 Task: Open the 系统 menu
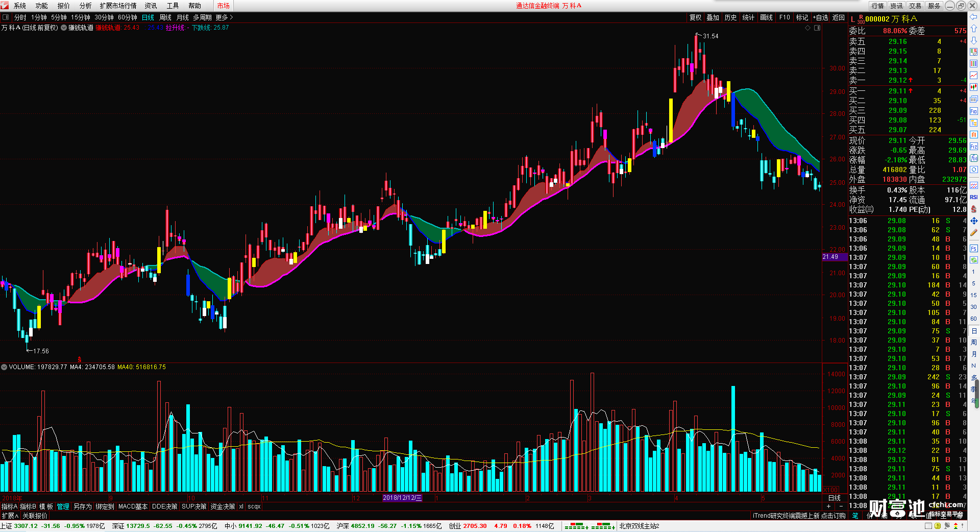[x=20, y=6]
